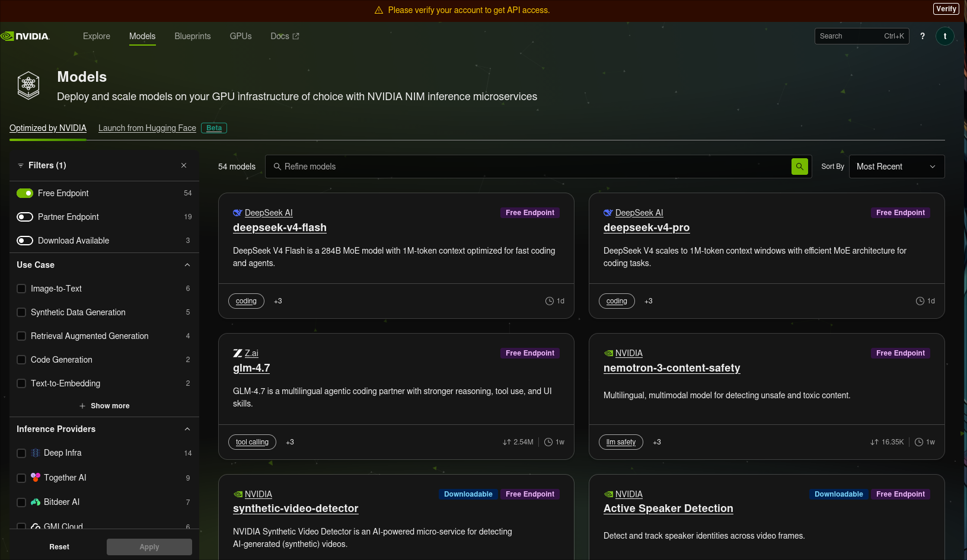The width and height of the screenshot is (967, 560).
Task: Open the Models nav item
Action: [x=142, y=36]
